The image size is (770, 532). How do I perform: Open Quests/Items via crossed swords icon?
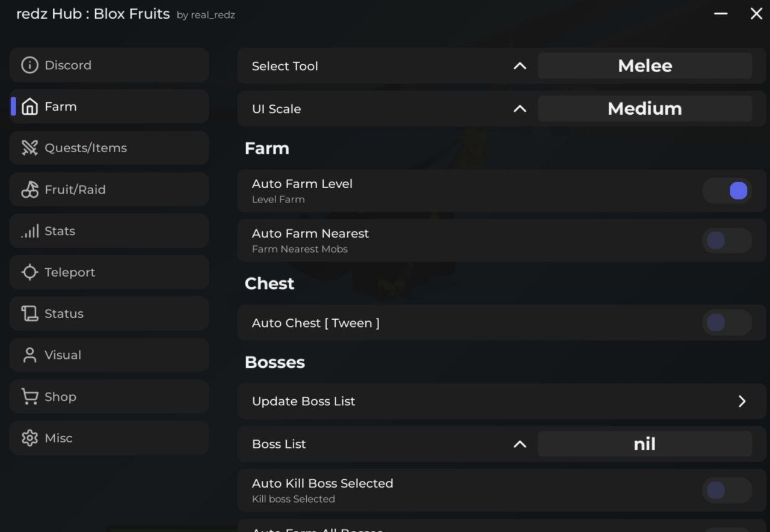[x=29, y=148]
